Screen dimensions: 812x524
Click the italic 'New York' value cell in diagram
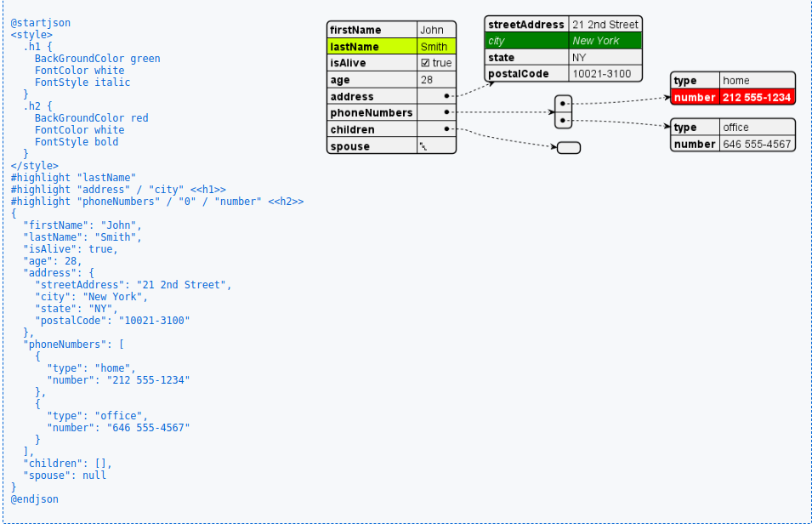[605, 41]
